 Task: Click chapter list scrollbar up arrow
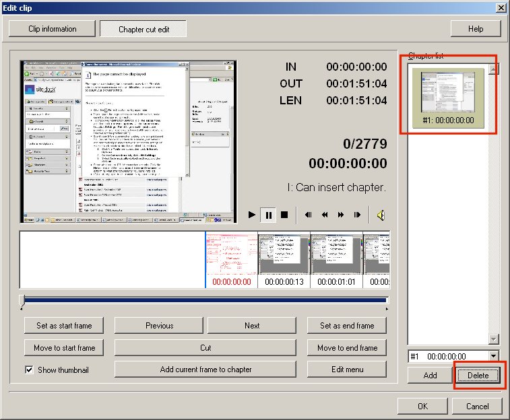point(494,69)
